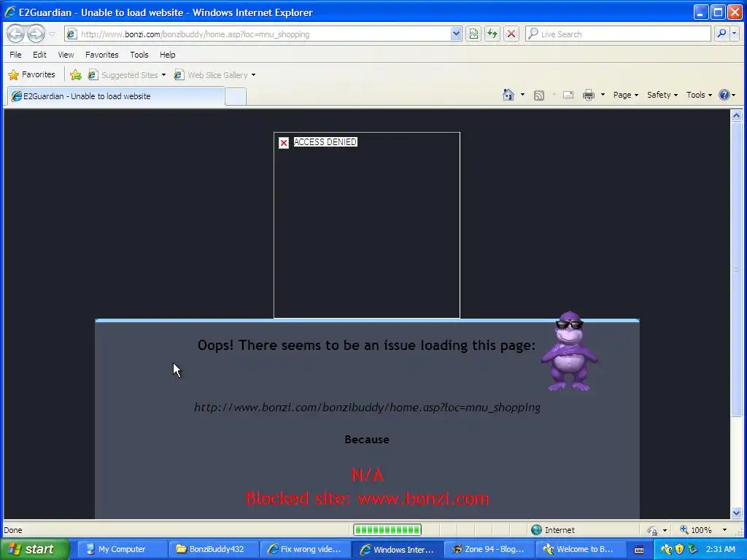The height and width of the screenshot is (560, 747).
Task: Click the Refresh page icon
Action: pos(492,34)
